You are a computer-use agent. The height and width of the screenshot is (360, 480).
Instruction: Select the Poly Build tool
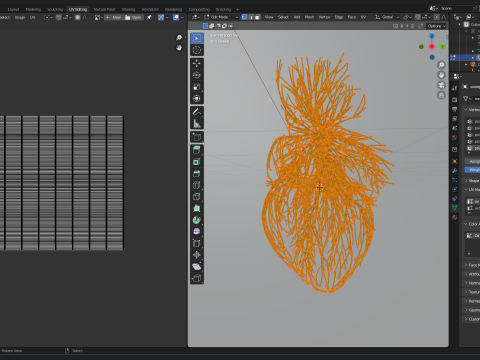[x=197, y=208]
